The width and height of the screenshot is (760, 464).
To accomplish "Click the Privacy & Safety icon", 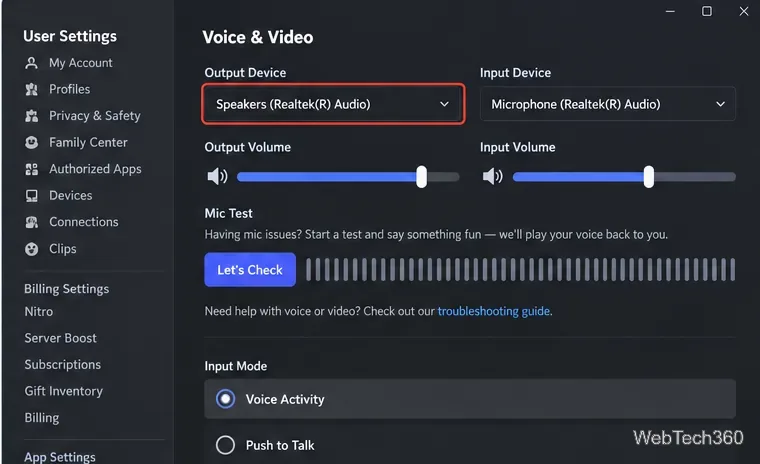I will 32,116.
